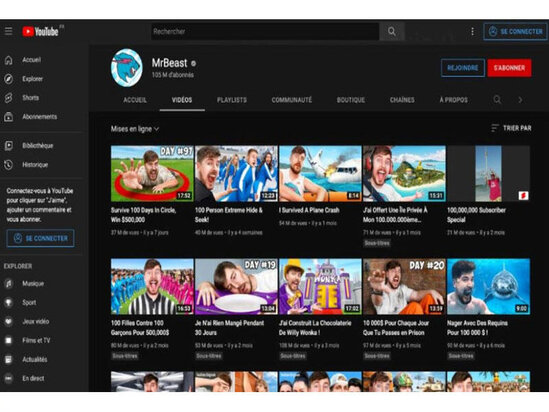
Task: Expand the Mises en ligne dropdown
Action: pos(135,129)
